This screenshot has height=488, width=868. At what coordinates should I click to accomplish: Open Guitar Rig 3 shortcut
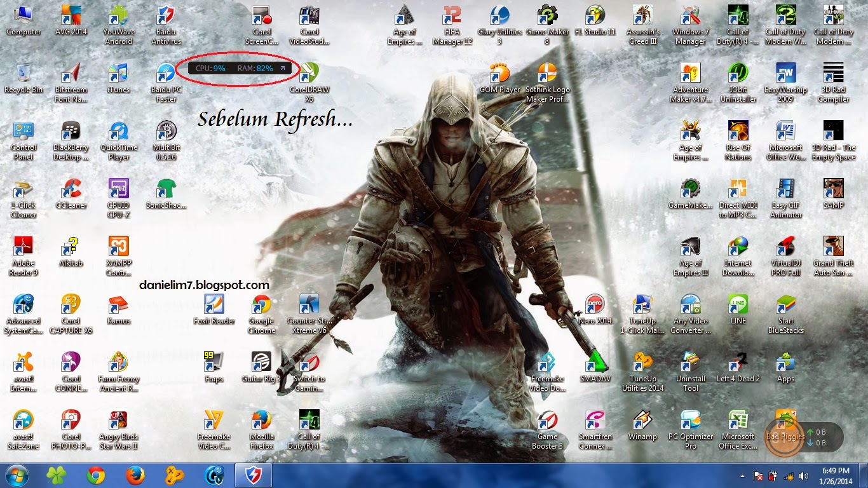pos(262,367)
